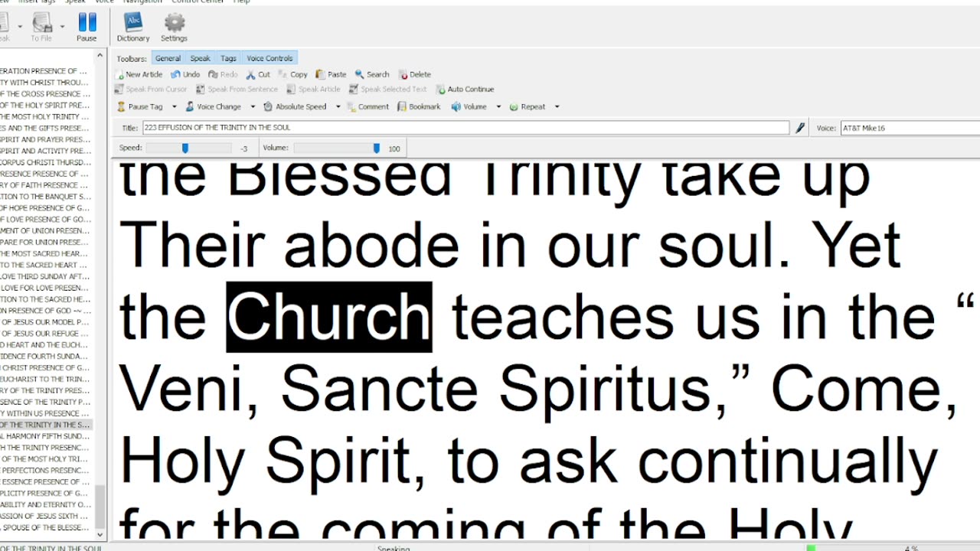Expand the Absolute Speed dropdown arrow
Image resolution: width=980 pixels, height=551 pixels.
pyautogui.click(x=338, y=106)
